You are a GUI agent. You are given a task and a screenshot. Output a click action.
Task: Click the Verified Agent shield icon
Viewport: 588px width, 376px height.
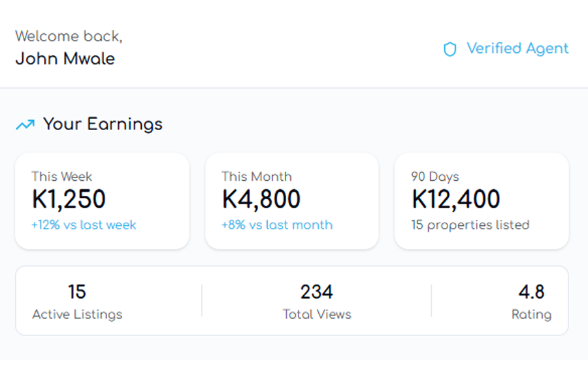point(449,50)
